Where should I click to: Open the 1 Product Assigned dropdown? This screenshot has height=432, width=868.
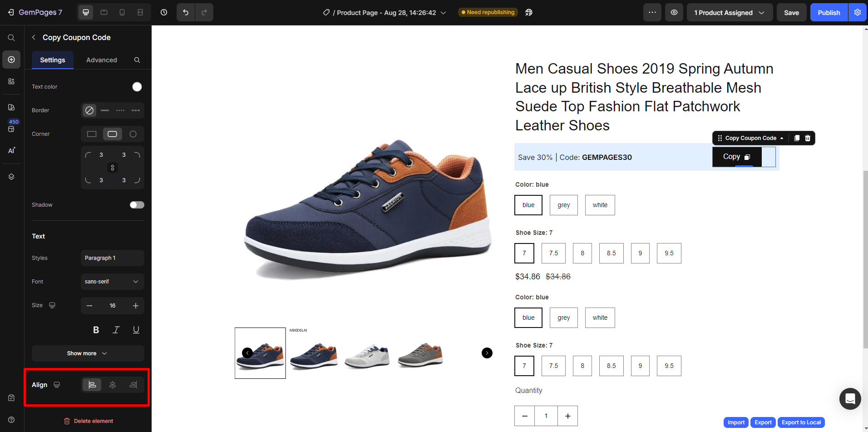click(729, 13)
